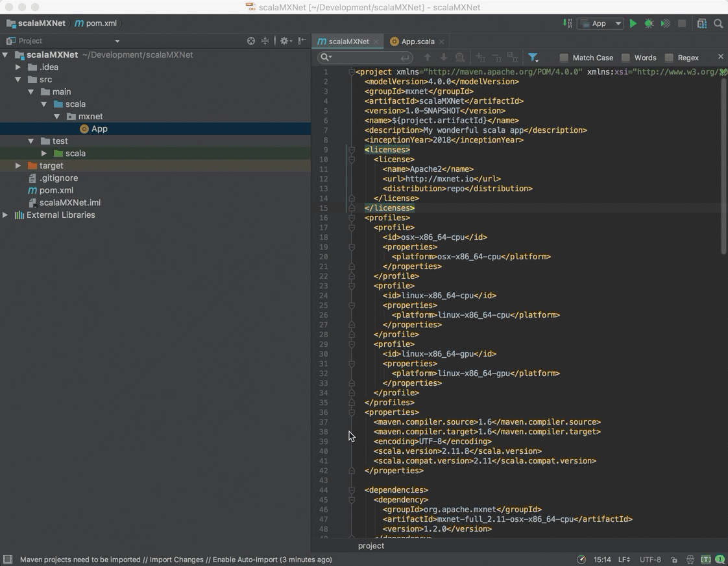Click in the find text input field
The width and height of the screenshot is (728, 566).
coord(367,57)
